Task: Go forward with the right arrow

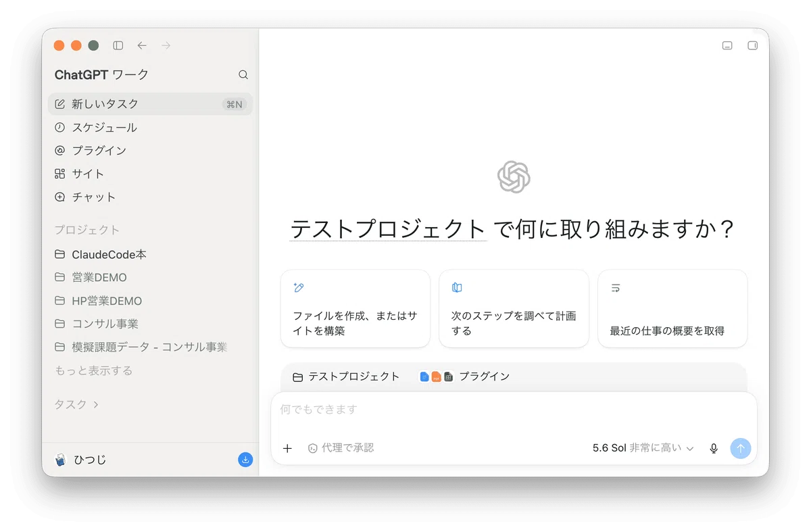Action: 166,45
